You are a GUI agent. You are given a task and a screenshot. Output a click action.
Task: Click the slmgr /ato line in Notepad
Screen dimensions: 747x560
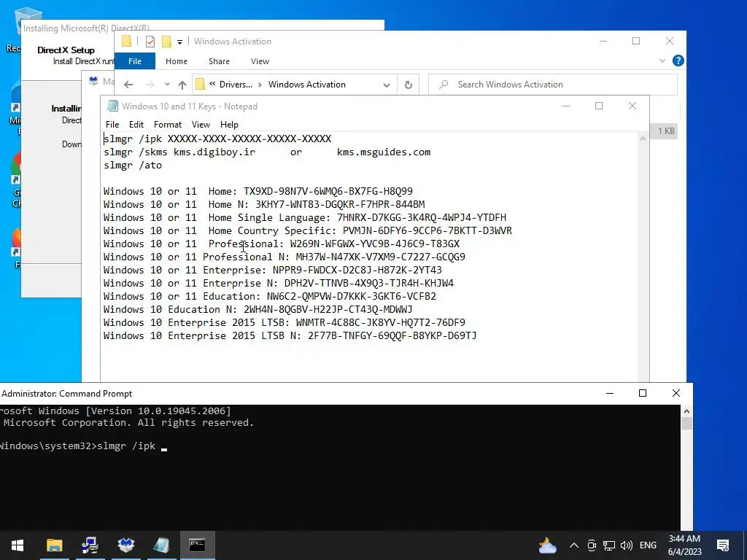tap(133, 166)
